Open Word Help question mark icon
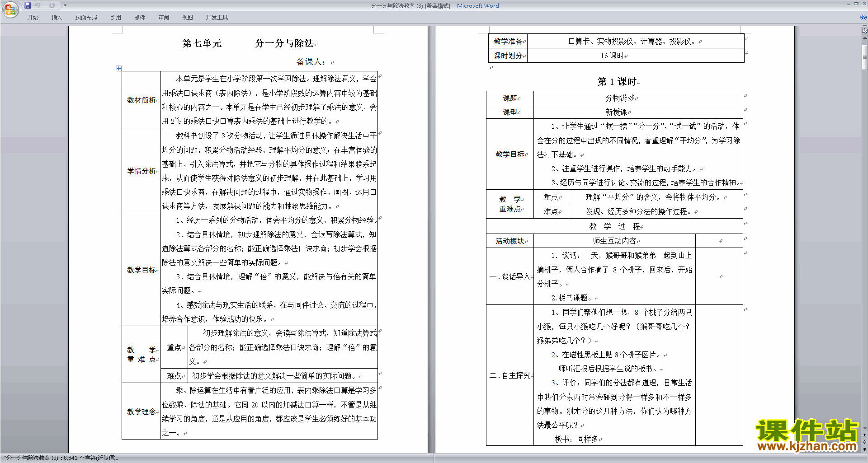The image size is (868, 463). [x=863, y=17]
